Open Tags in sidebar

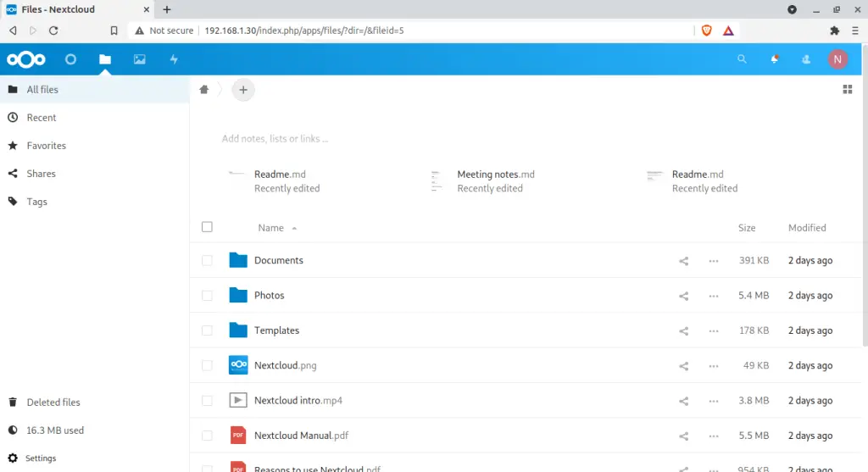(x=95, y=202)
